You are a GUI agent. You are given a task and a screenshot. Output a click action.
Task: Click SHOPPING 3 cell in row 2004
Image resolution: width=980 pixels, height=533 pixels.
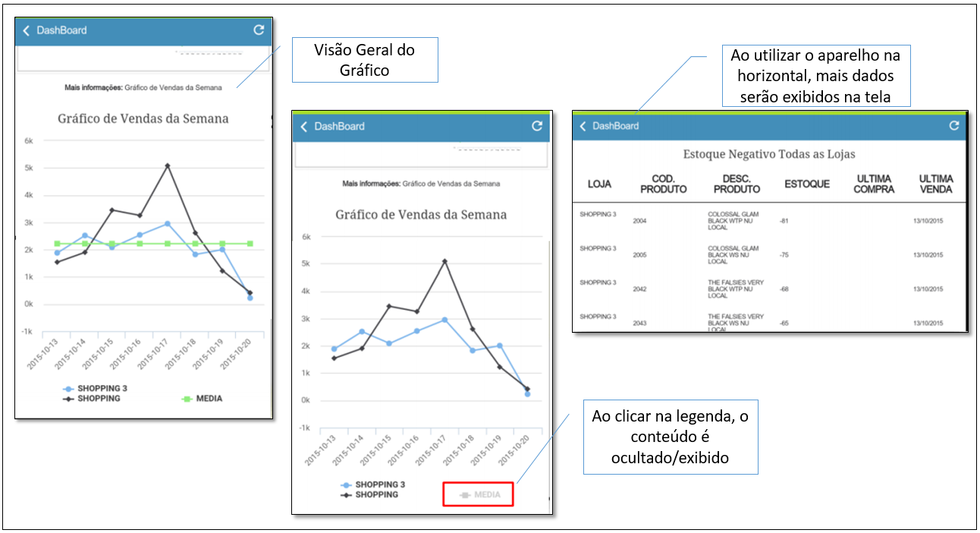coord(598,215)
